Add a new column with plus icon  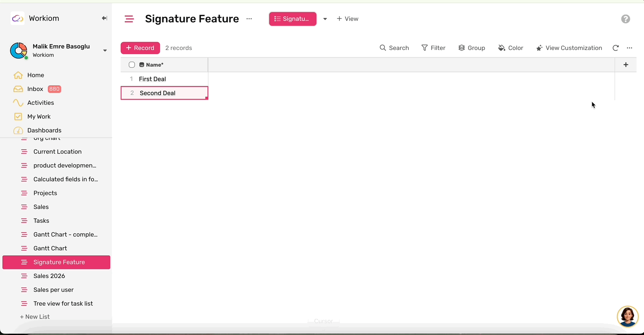tap(626, 65)
